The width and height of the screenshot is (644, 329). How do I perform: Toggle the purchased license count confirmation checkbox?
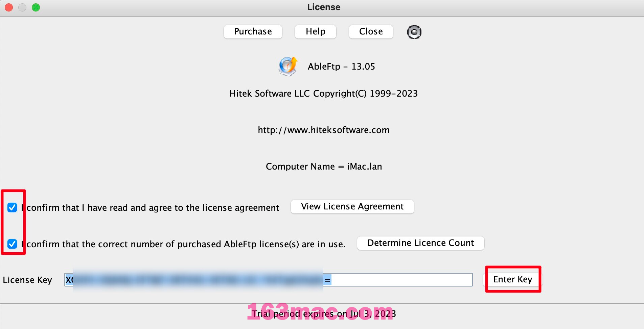coord(12,244)
